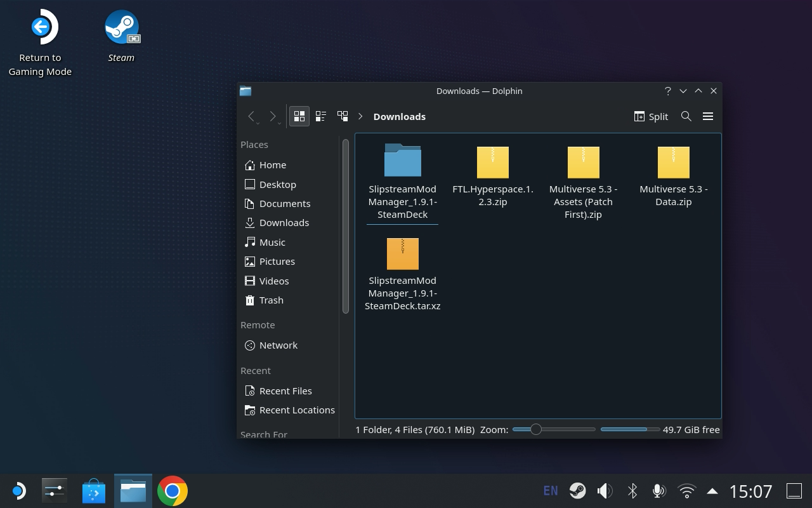Open Discover store from taskbar

pyautogui.click(x=94, y=491)
